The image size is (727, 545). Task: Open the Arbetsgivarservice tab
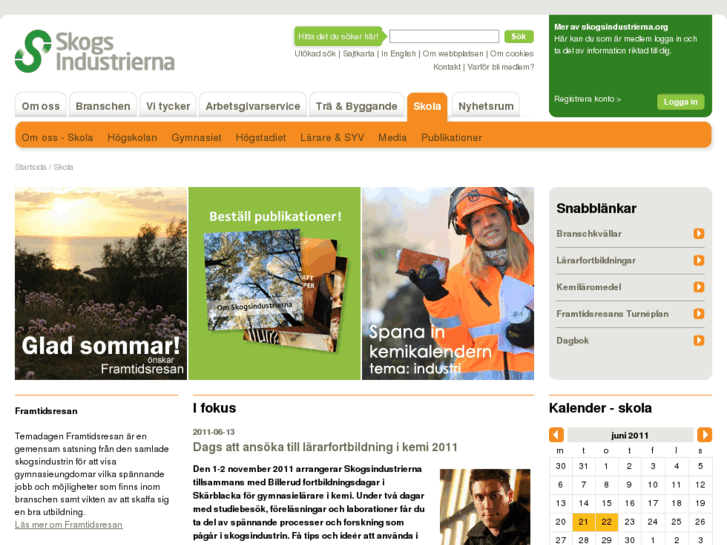pos(253,106)
